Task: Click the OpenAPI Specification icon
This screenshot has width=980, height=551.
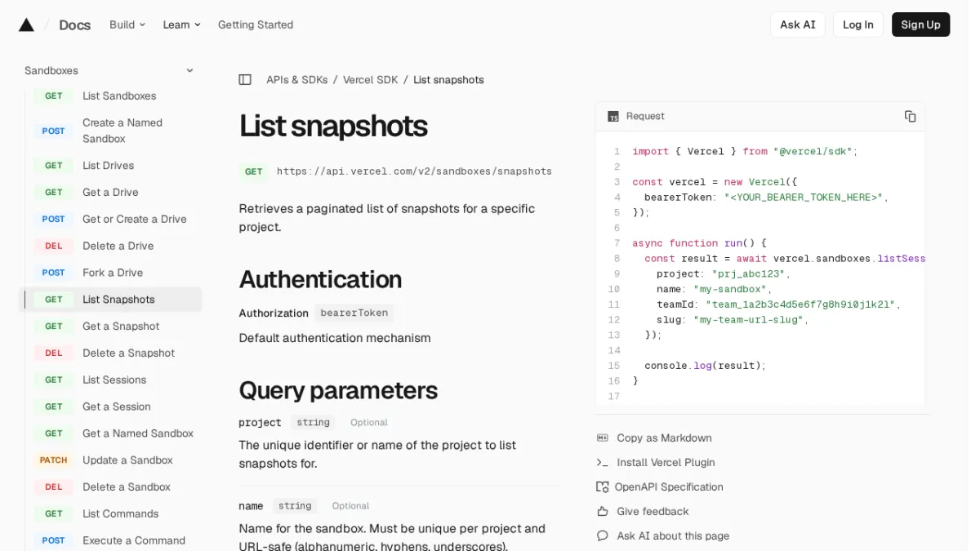Action: (x=603, y=487)
